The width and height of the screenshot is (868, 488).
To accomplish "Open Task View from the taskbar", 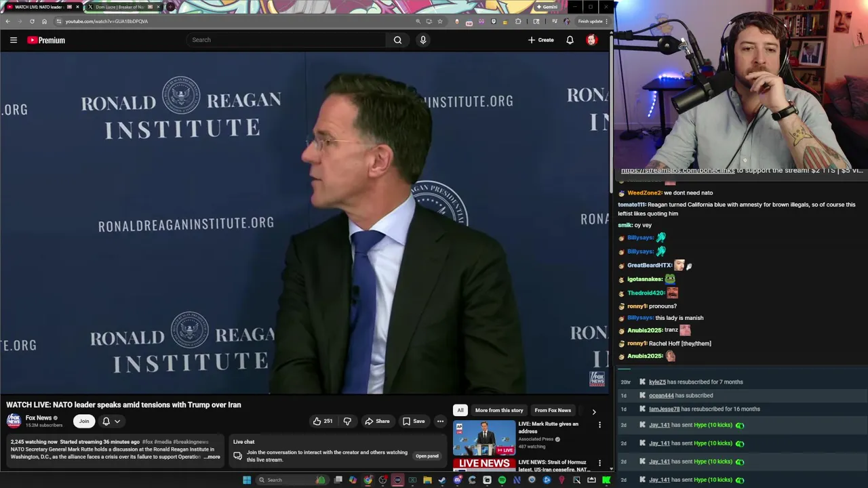I will 338,480.
